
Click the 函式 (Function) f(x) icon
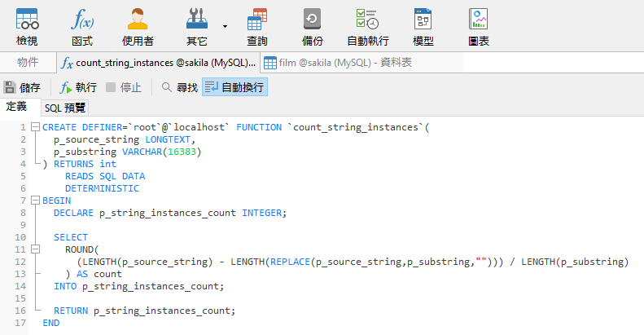point(81,26)
